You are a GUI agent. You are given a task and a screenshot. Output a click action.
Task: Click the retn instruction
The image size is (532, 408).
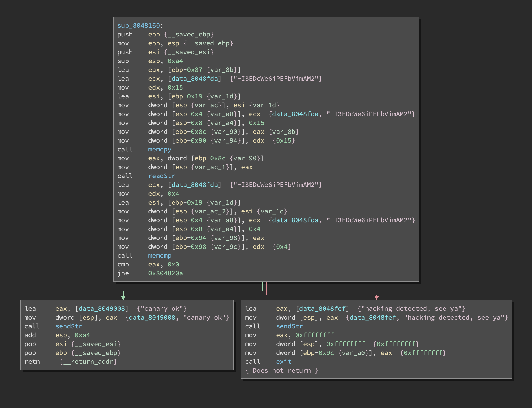[32, 362]
